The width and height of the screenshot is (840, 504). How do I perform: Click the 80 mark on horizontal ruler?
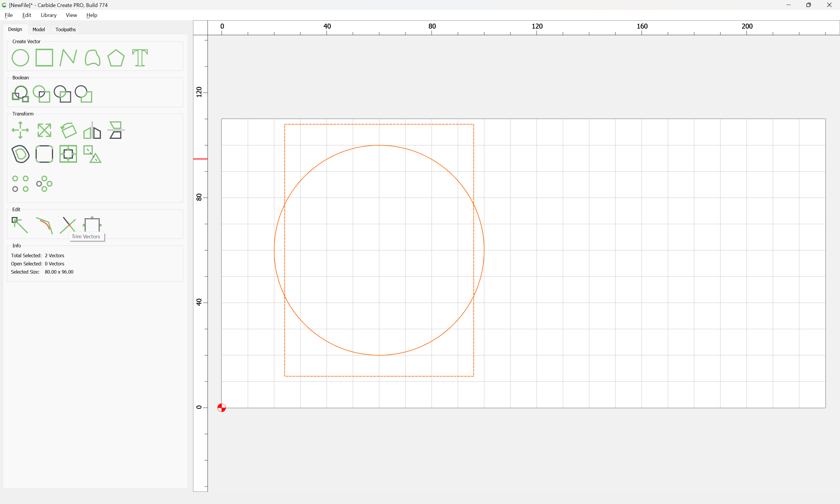432,26
